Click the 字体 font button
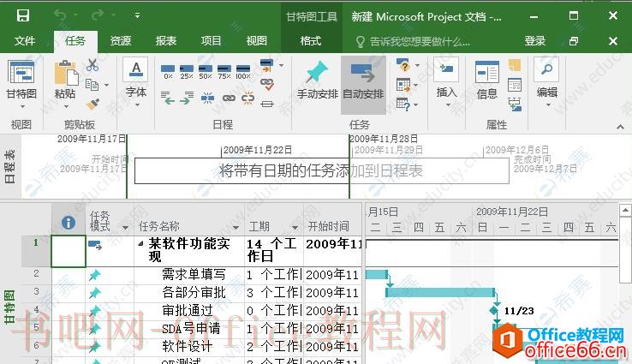The height and width of the screenshot is (364, 632). (x=136, y=78)
